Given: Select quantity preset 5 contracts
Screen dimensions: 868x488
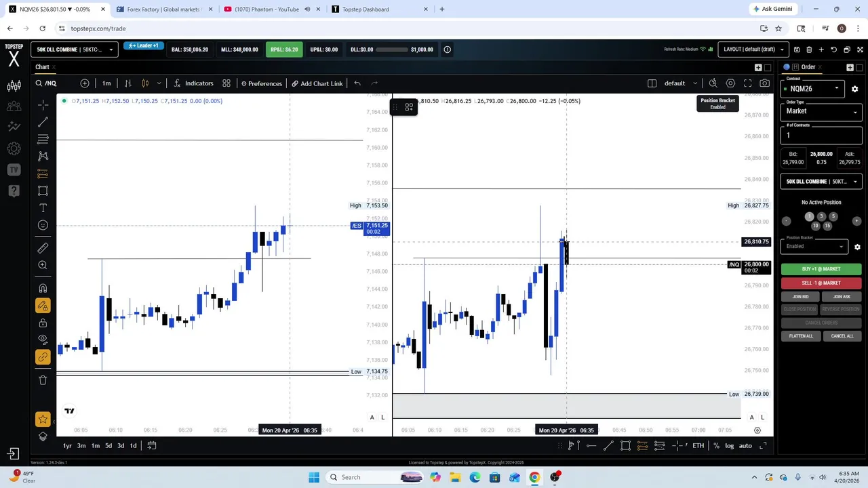Looking at the screenshot, I should (833, 216).
